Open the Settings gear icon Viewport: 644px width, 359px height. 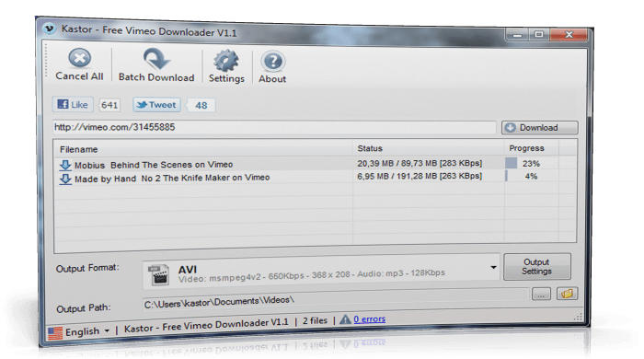[226, 61]
